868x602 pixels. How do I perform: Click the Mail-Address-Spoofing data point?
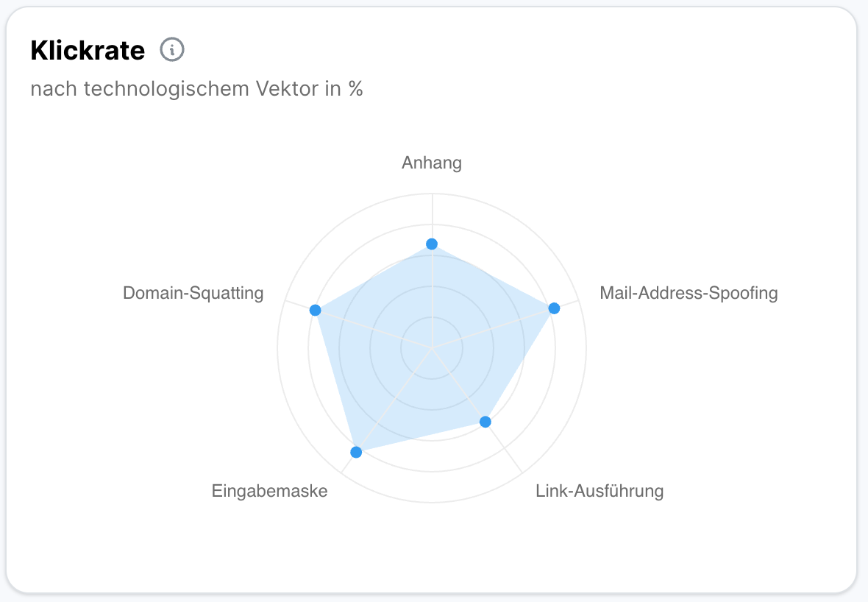(x=555, y=308)
